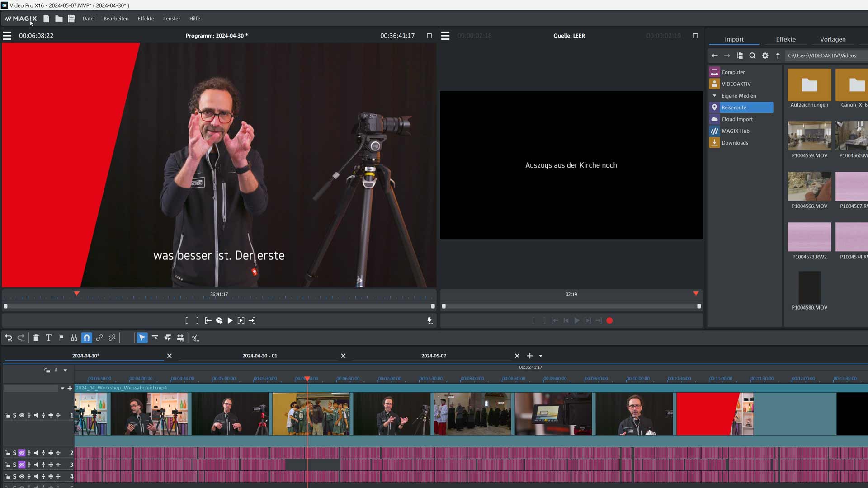Viewport: 868px width, 488px height.
Task: Show track 2 via its eye icon
Action: (x=22, y=453)
